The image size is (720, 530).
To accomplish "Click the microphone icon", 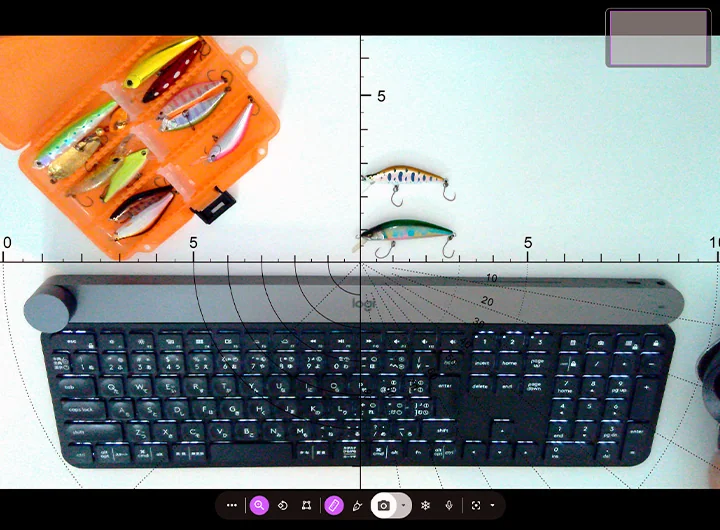I will [449, 506].
